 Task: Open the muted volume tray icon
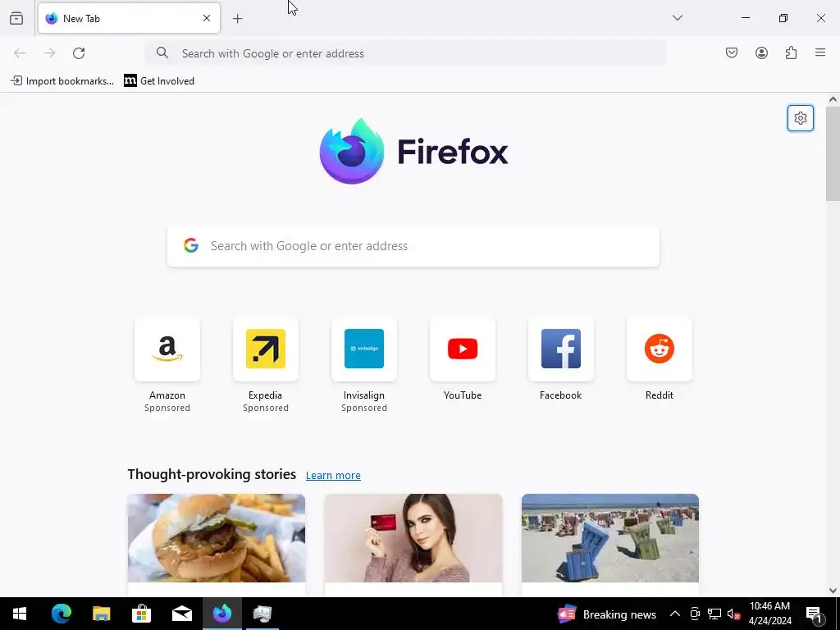(733, 614)
